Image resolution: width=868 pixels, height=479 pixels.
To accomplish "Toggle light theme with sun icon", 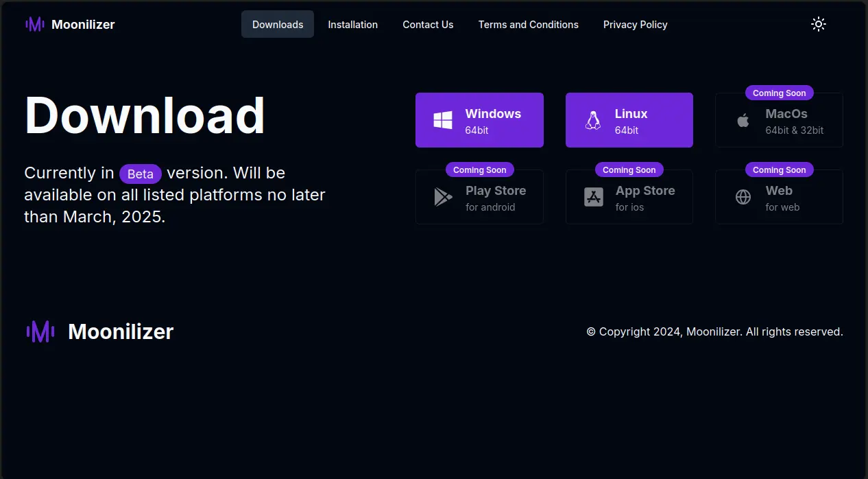I will tap(818, 25).
